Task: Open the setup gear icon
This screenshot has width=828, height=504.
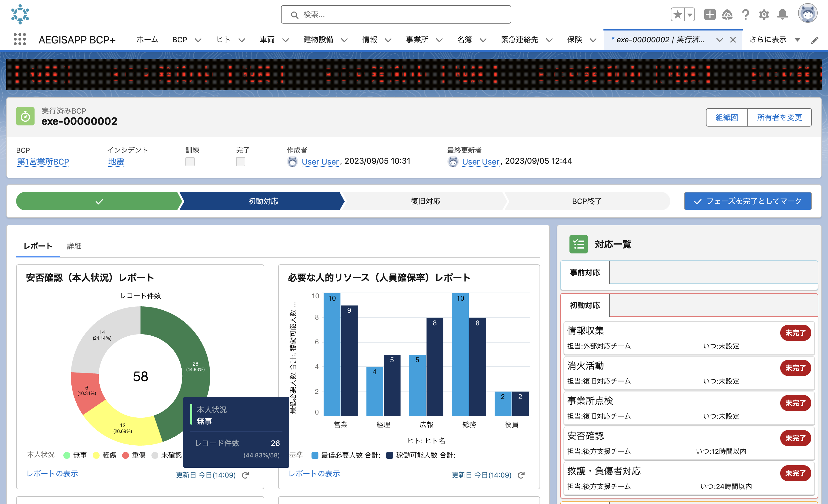Action: pos(764,14)
